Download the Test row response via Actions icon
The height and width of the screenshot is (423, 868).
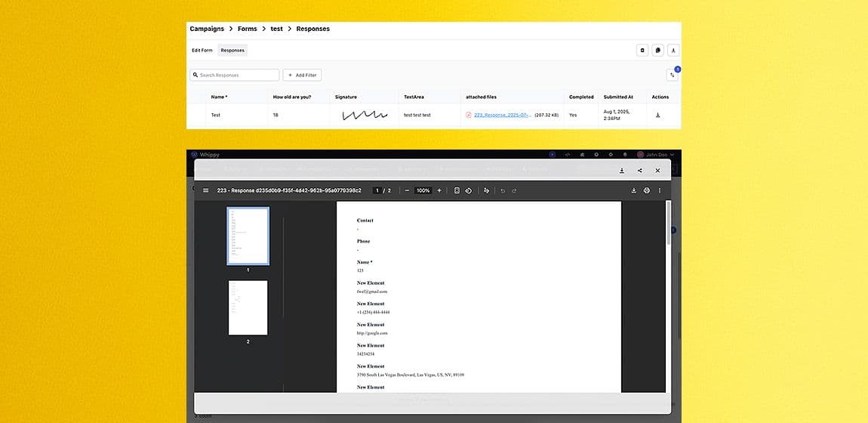pos(657,115)
